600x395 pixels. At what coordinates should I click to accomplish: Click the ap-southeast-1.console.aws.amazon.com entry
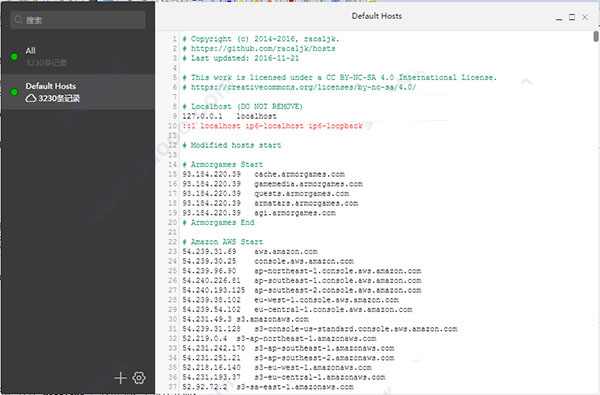pos(302,281)
